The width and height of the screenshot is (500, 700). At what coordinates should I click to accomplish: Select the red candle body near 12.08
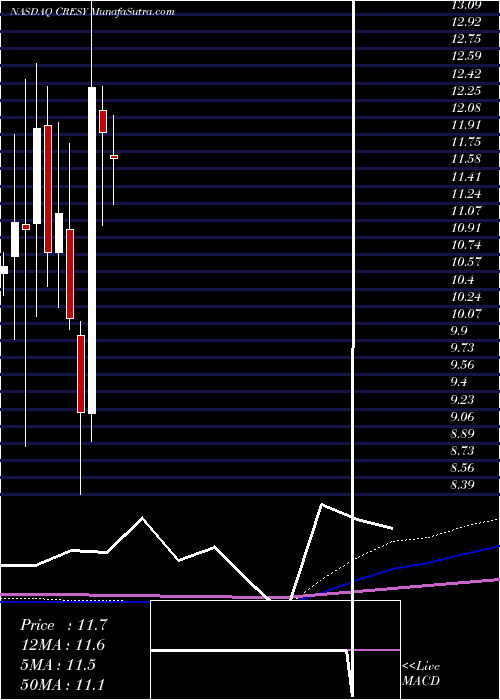pyautogui.click(x=103, y=121)
